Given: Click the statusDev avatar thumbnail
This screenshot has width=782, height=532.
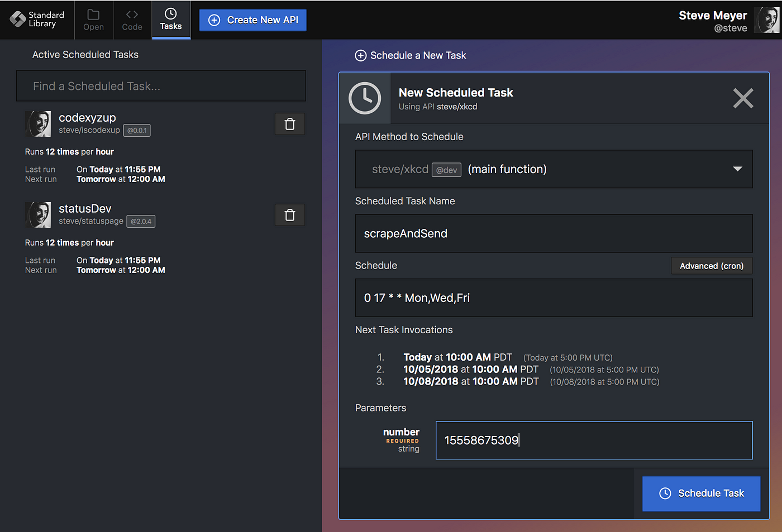Looking at the screenshot, I should tap(38, 215).
